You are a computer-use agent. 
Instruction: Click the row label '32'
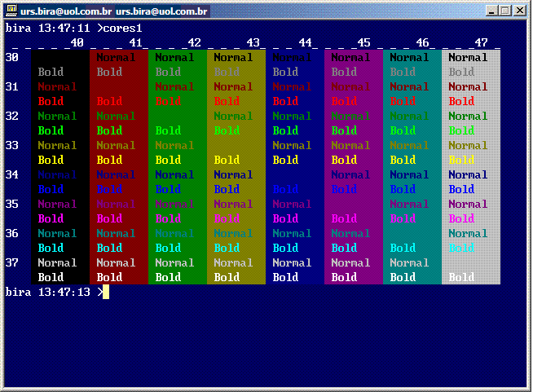pos(12,116)
